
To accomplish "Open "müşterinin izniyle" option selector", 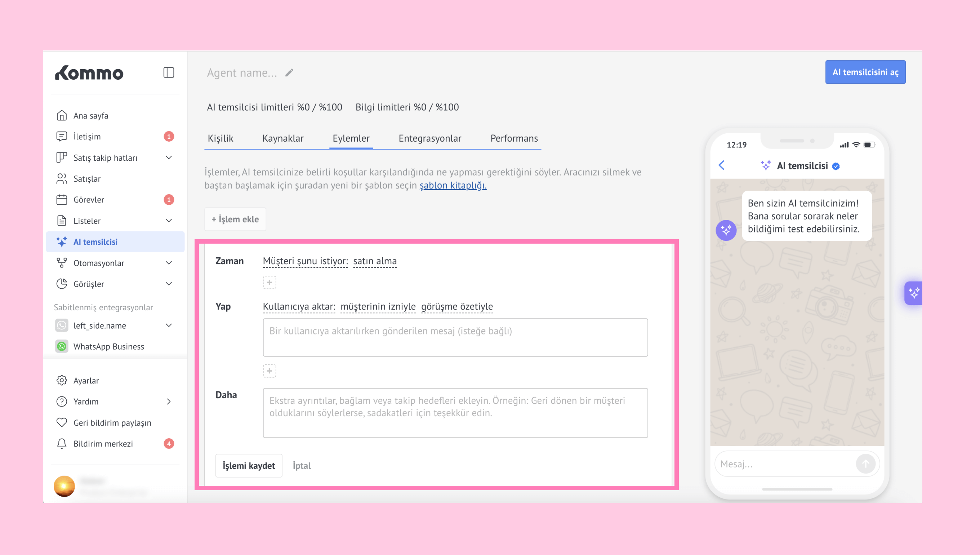I will (x=378, y=306).
